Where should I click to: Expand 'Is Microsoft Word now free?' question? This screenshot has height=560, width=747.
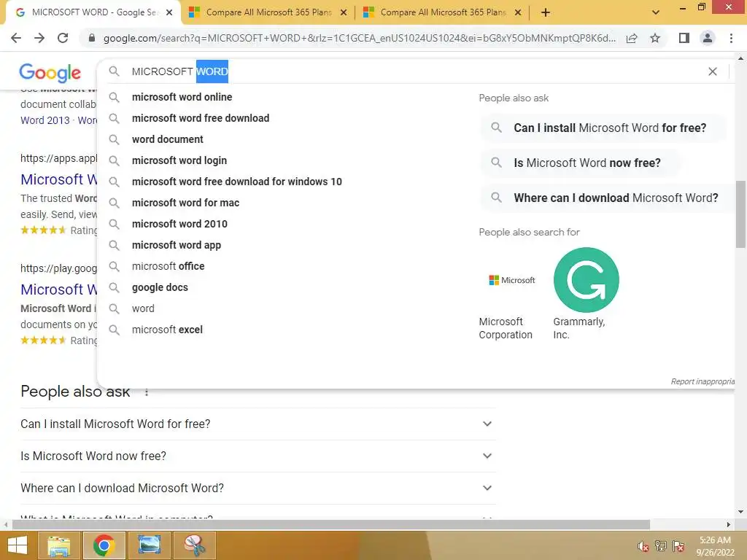[x=258, y=456]
